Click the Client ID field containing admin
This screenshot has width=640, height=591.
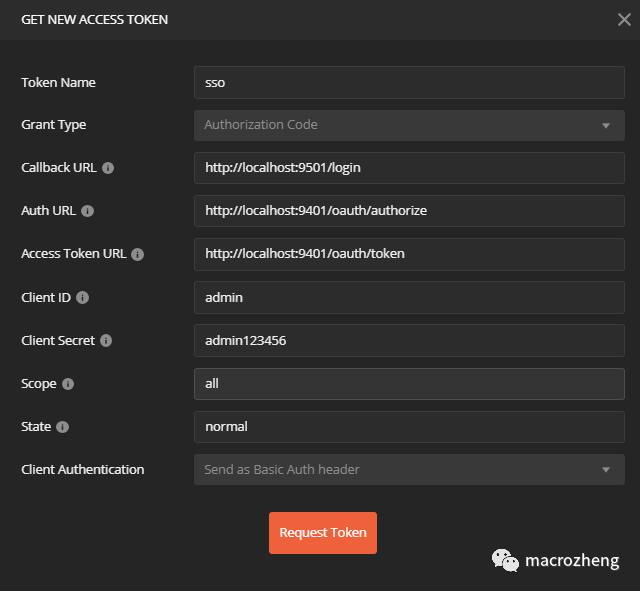click(408, 297)
